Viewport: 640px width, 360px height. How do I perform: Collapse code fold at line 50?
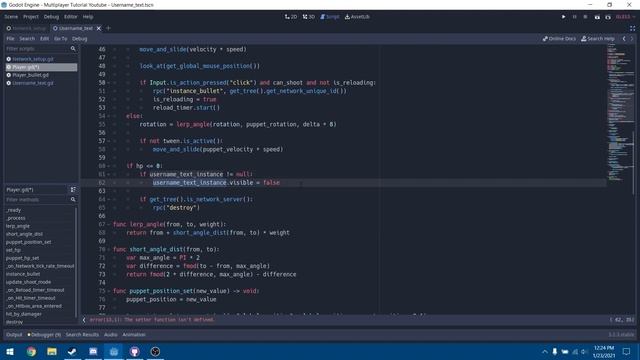(109, 83)
